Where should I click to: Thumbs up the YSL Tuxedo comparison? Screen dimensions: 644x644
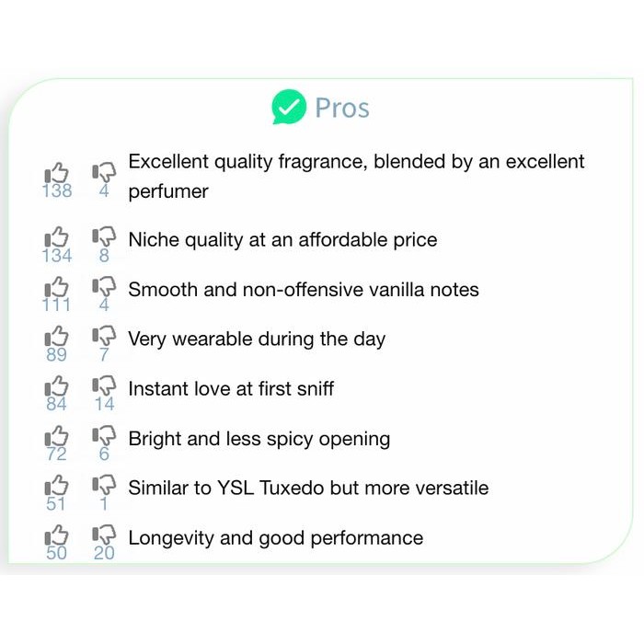pyautogui.click(x=57, y=486)
